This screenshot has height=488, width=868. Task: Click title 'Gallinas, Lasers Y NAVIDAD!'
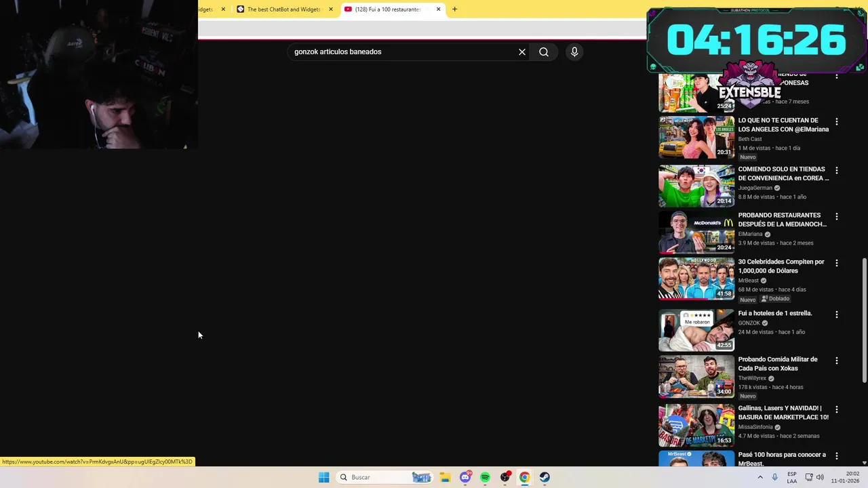point(783,412)
